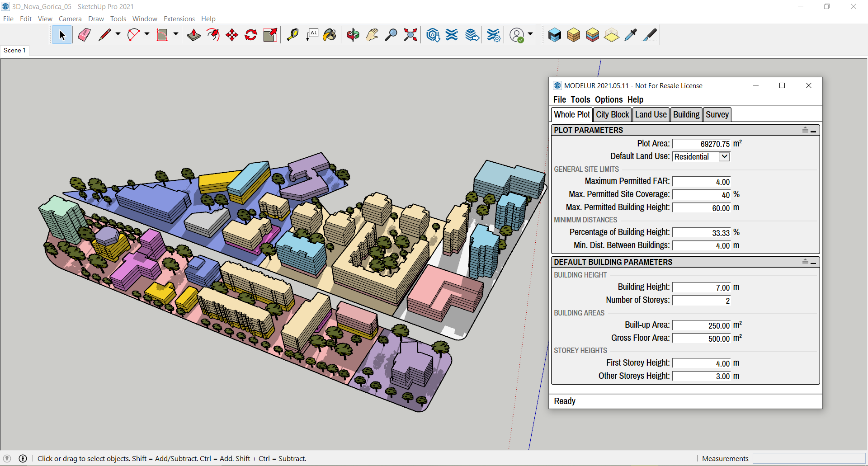Open the Extensions menu
Screen dimensions: 868x466
click(x=179, y=19)
